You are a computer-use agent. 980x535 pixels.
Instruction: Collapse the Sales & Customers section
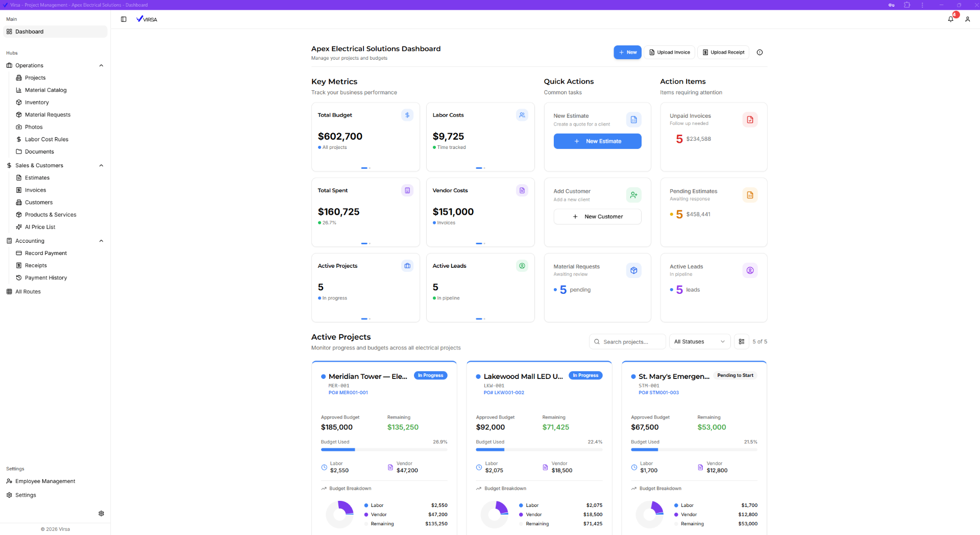[101, 166]
